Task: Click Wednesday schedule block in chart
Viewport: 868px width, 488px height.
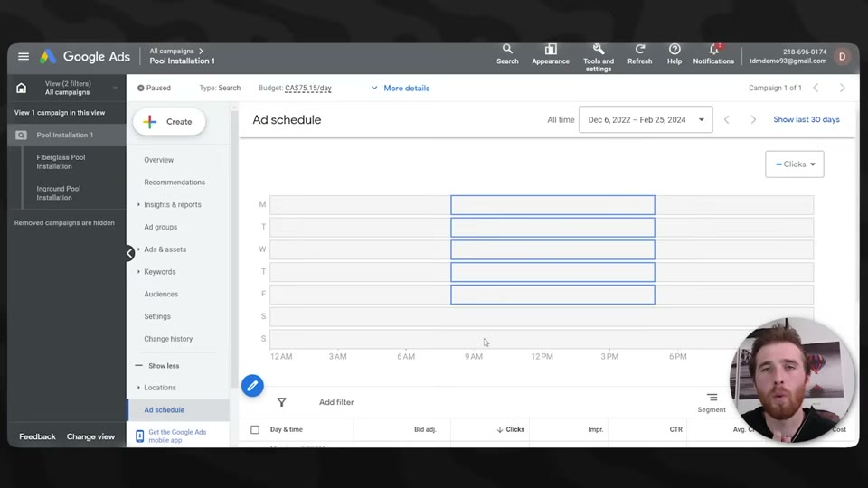Action: coord(552,249)
